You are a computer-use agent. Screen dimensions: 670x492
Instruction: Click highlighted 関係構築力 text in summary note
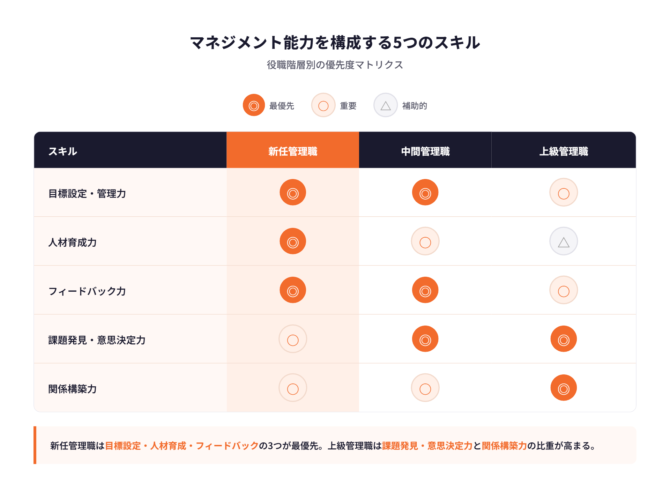tap(504, 446)
